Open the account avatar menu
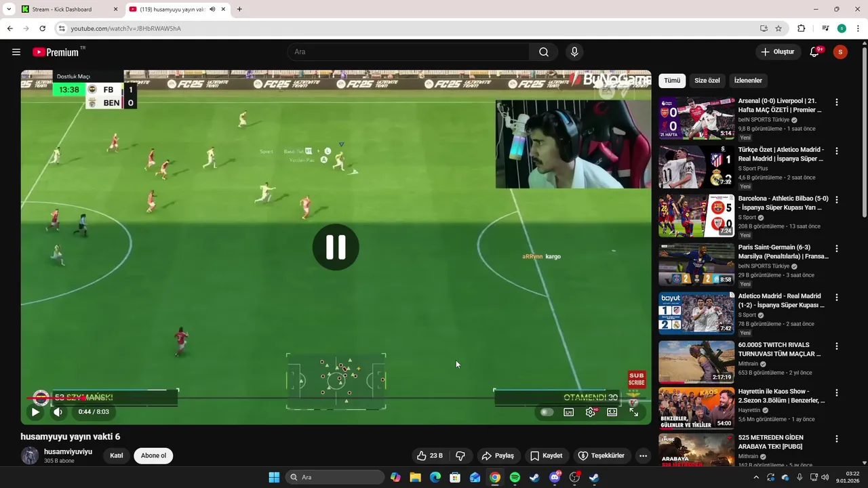The image size is (868, 488). point(840,52)
